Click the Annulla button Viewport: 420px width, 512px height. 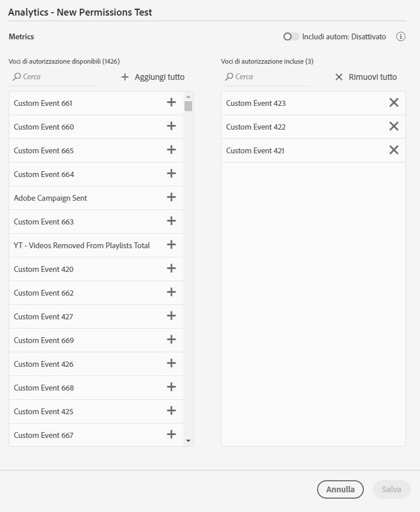pos(340,489)
